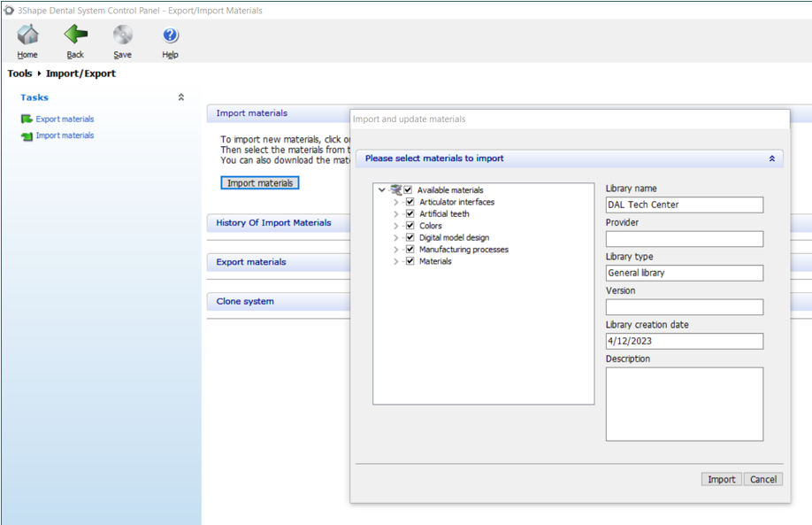The width and height of the screenshot is (812, 525).
Task: Click the Library name field
Action: click(x=685, y=205)
